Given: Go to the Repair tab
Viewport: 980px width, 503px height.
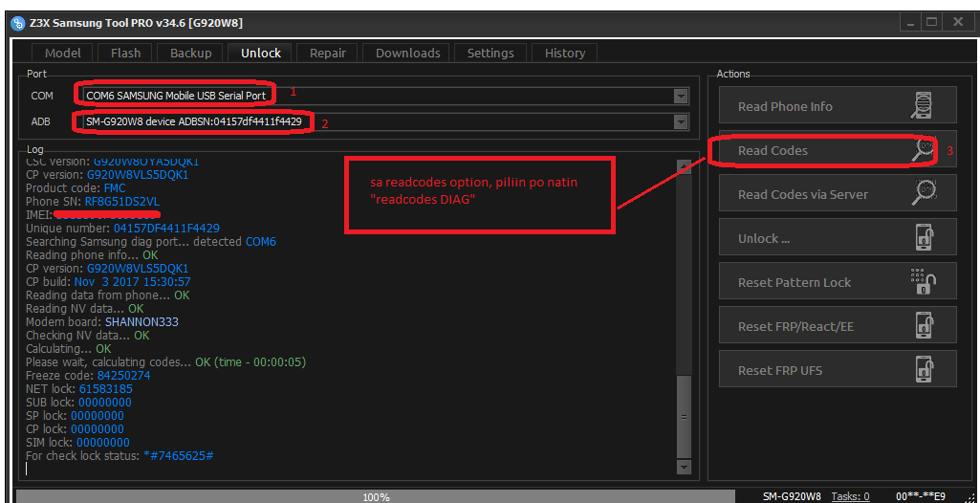Looking at the screenshot, I should 328,54.
